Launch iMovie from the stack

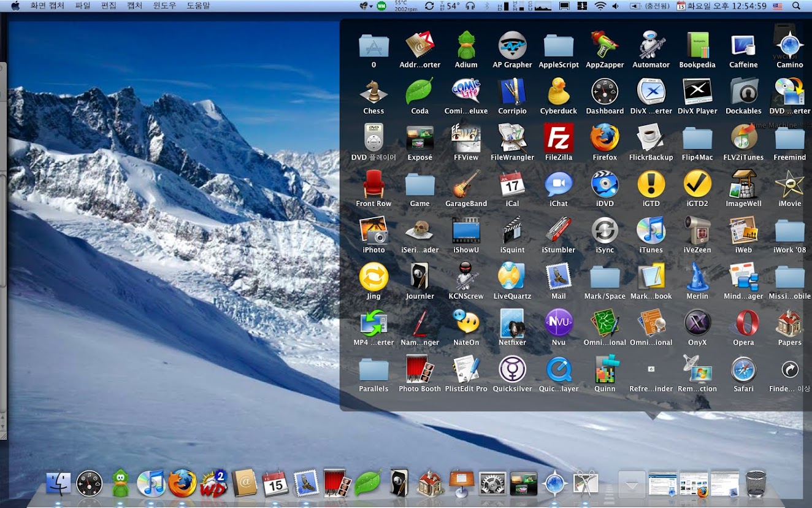[x=789, y=185]
